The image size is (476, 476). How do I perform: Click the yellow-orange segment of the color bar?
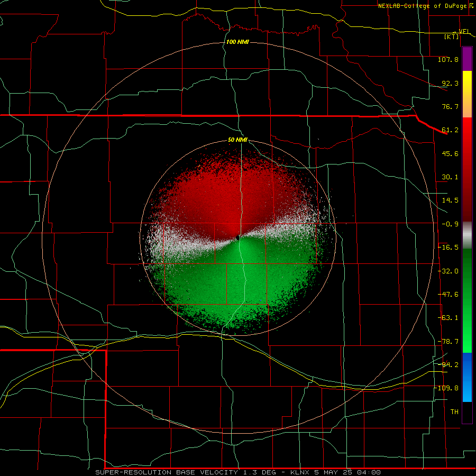click(x=467, y=94)
